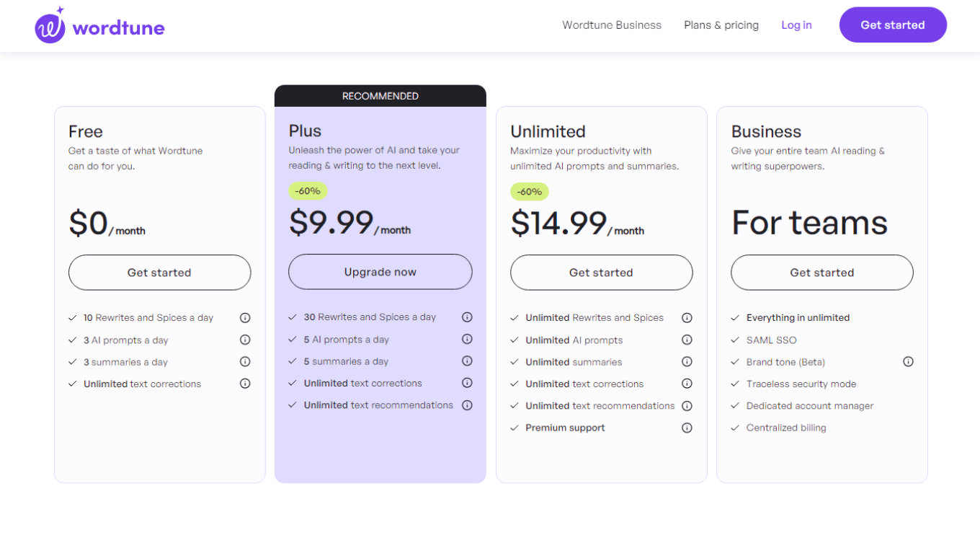The width and height of the screenshot is (980, 548).
Task: Open info icon for Unlimited AI prompts
Action: [687, 340]
